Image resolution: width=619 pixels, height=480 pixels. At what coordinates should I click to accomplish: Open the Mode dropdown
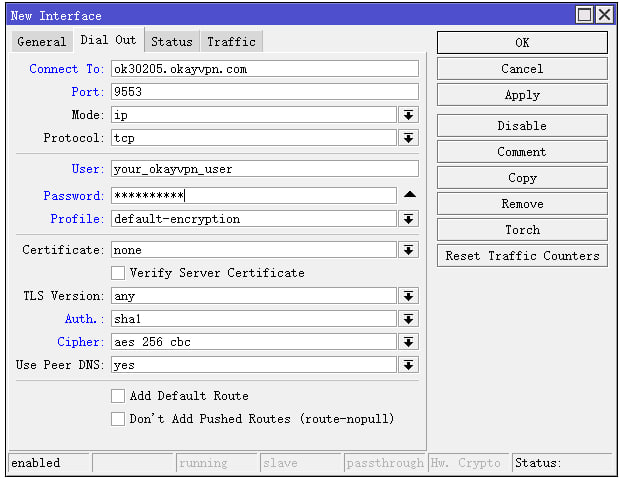coord(409,115)
